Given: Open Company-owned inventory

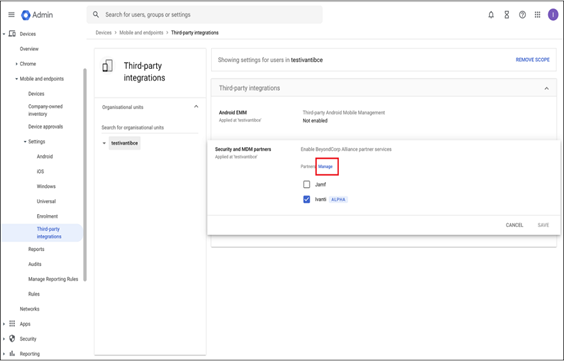Looking at the screenshot, I should 45,110.
